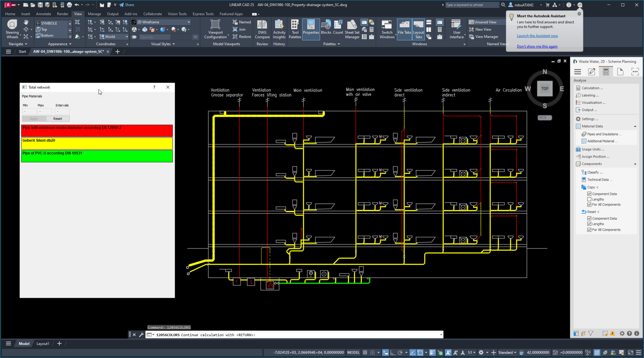Expand Palettes panel dropdown
The image size is (644, 358).
[x=331, y=44]
